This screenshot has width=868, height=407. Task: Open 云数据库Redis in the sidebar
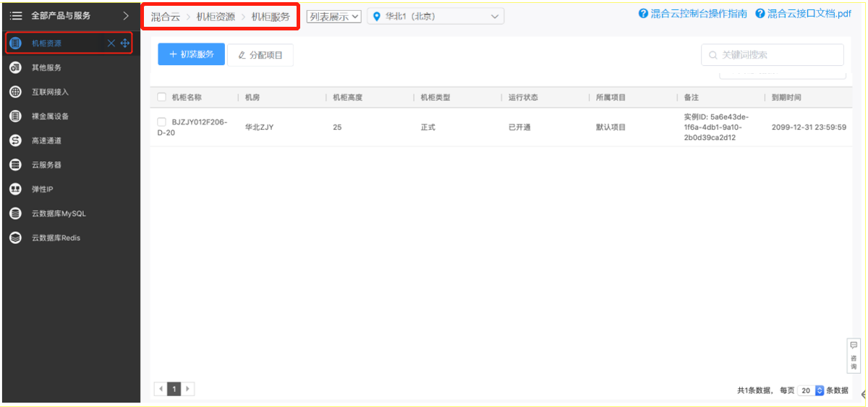pyautogui.click(x=56, y=238)
